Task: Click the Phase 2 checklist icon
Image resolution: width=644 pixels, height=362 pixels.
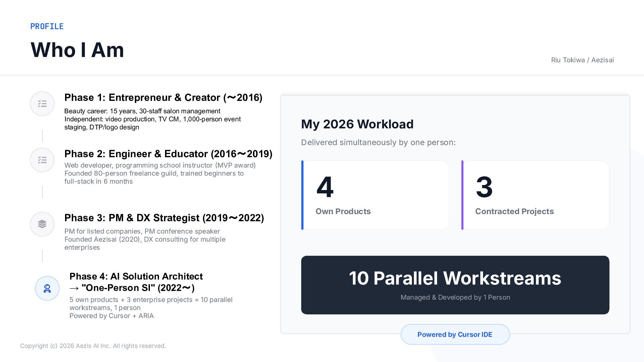Action: 42,160
